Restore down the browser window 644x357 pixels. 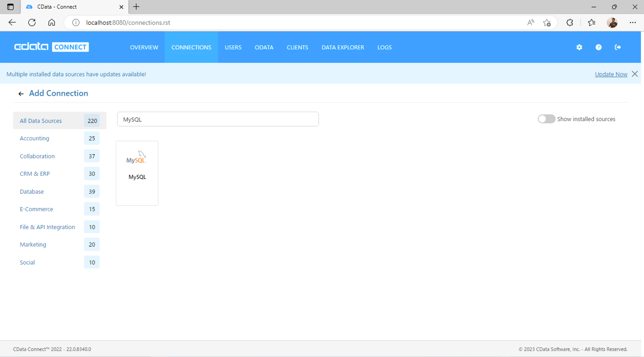[x=614, y=7]
